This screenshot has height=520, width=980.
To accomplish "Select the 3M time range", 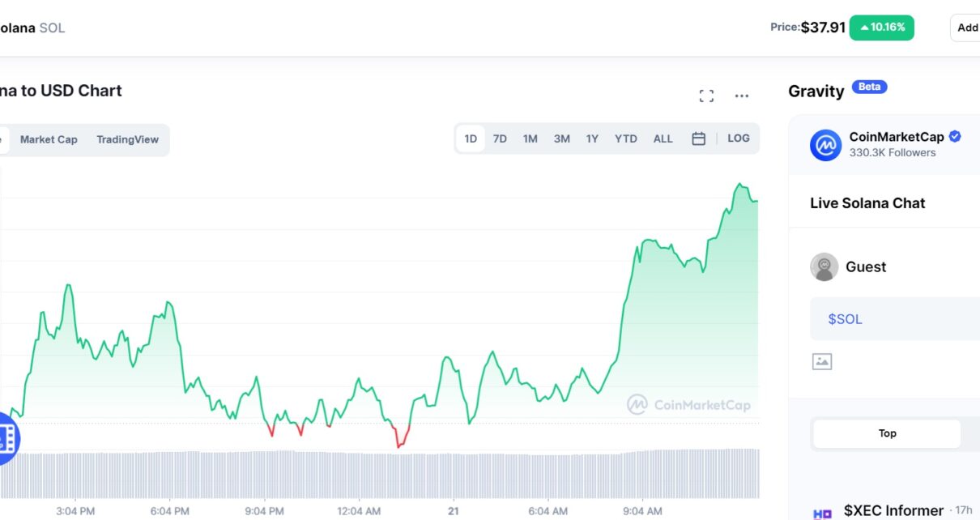I will point(562,139).
